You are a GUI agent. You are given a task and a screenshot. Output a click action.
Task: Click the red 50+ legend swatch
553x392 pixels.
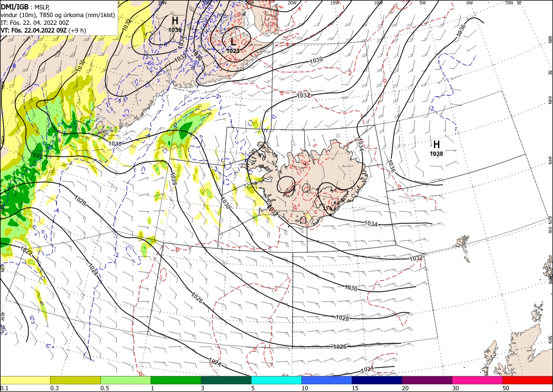[528, 380]
